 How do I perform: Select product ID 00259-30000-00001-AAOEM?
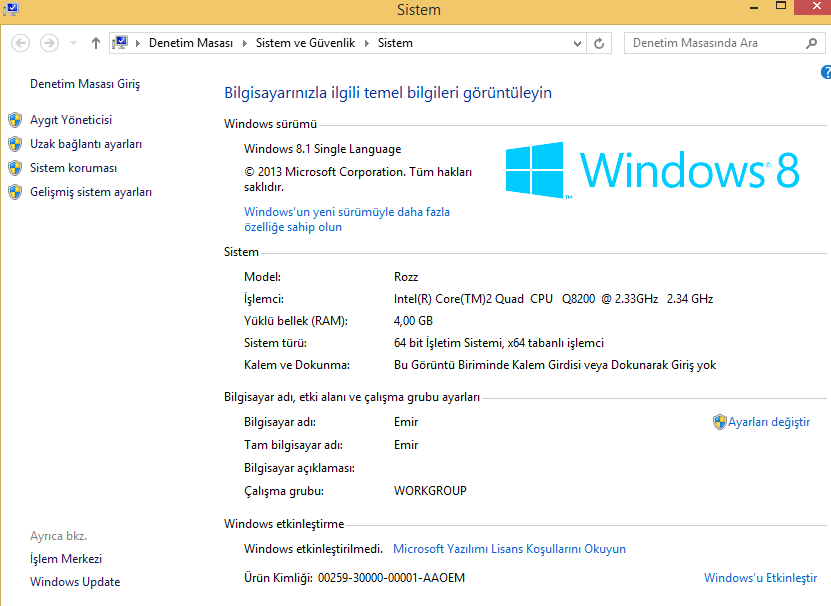[x=391, y=577]
